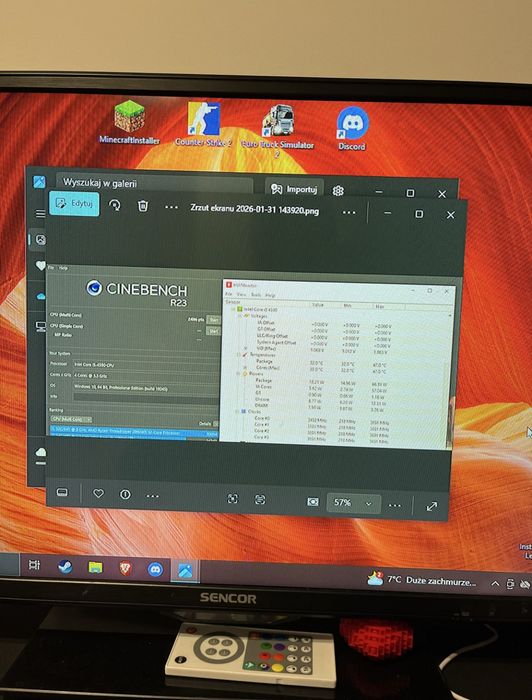532x700 pixels.
Task: Launch Counter-Strike 2 desktop shortcut
Action: (204, 125)
